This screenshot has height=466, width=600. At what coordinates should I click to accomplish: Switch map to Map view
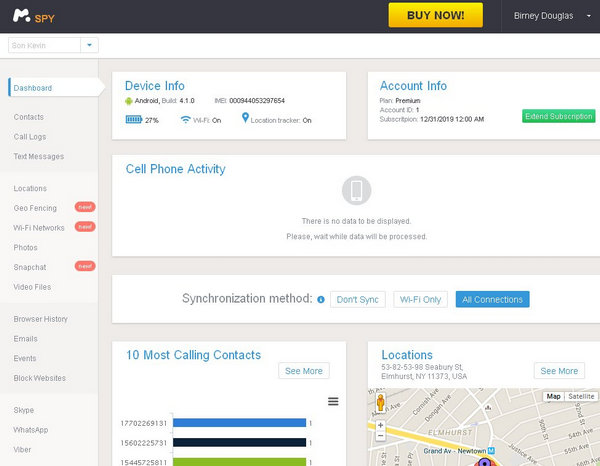553,396
